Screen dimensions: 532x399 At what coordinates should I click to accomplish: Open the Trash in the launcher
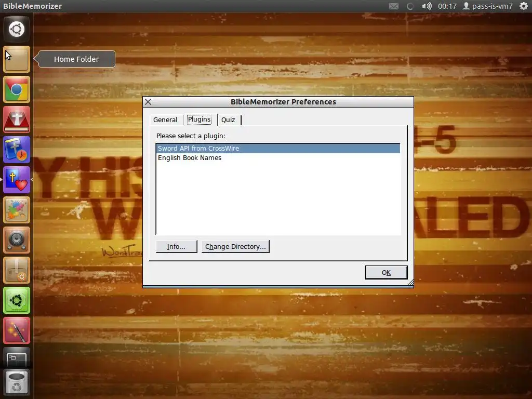pyautogui.click(x=16, y=383)
